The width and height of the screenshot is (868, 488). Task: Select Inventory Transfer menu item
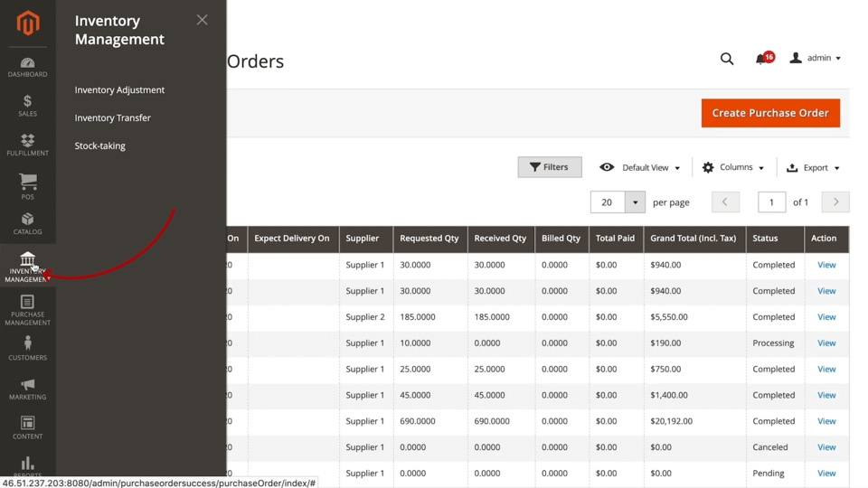point(112,118)
